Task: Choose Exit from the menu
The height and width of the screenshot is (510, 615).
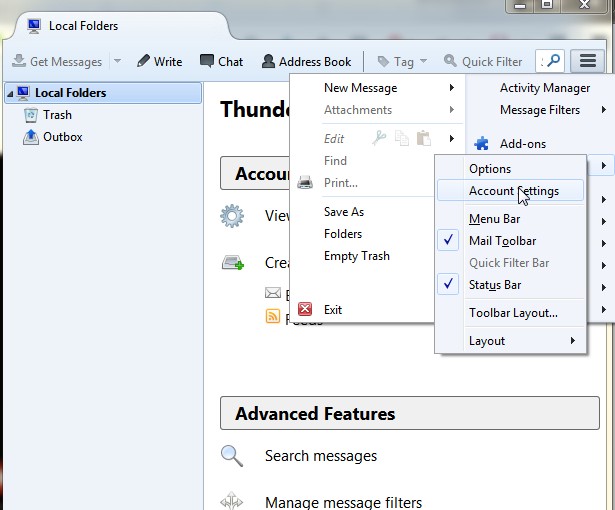Action: (x=333, y=310)
